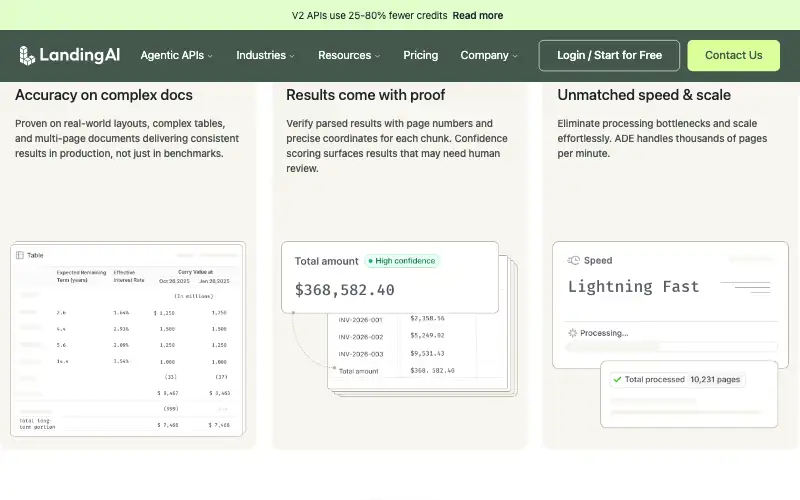Image resolution: width=800 pixels, height=500 pixels.
Task: Go to the Pricing page
Action: pyautogui.click(x=420, y=55)
